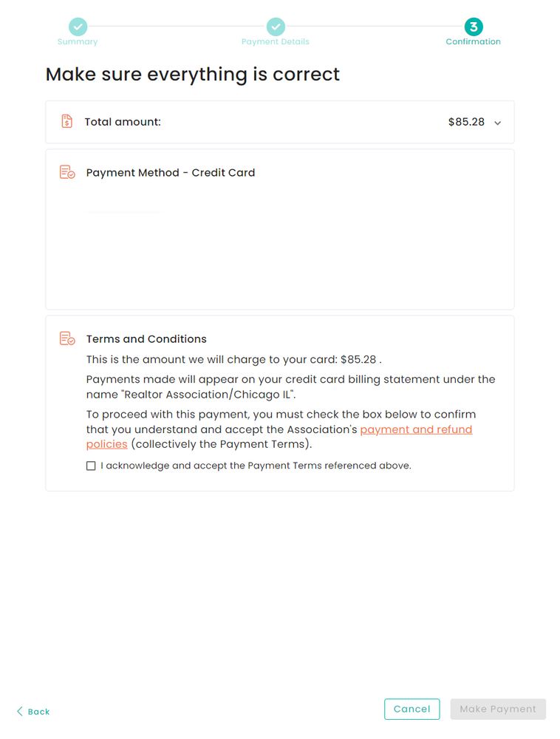The width and height of the screenshot is (560, 739).
Task: Click the Back link text
Action: [x=38, y=712]
